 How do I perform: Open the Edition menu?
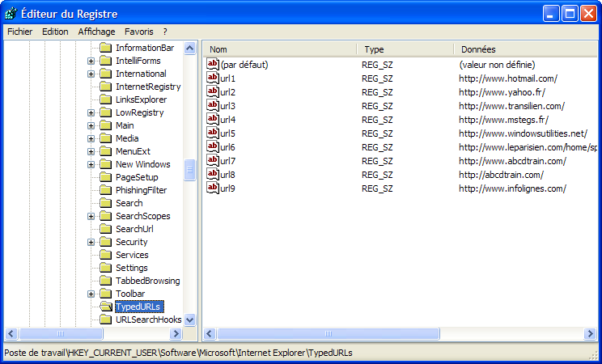(x=55, y=32)
